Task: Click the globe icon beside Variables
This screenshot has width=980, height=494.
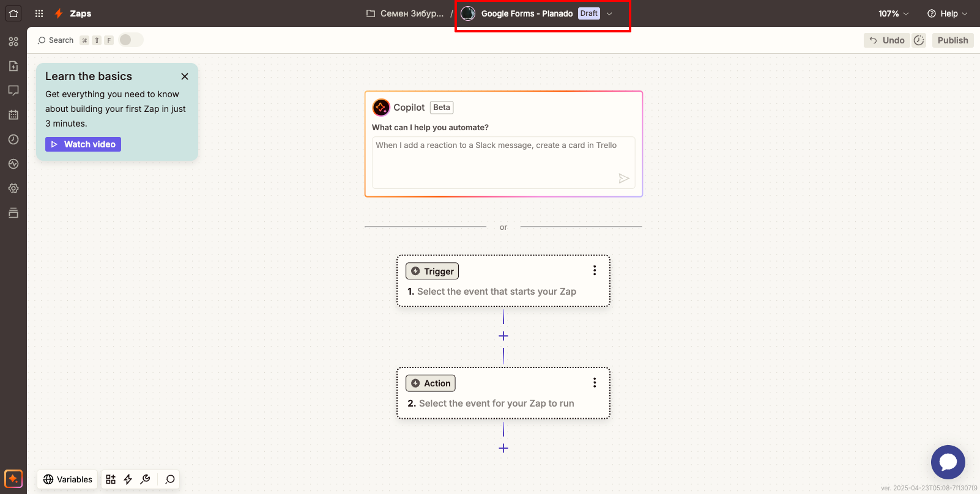Action: [48, 479]
